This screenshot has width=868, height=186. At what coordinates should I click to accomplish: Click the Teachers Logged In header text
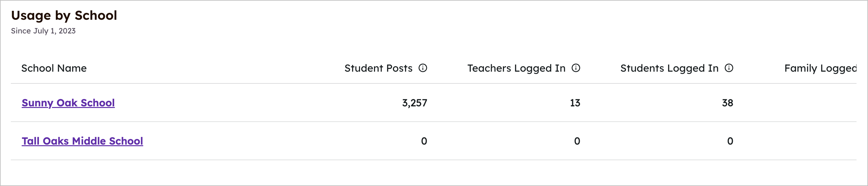click(516, 68)
